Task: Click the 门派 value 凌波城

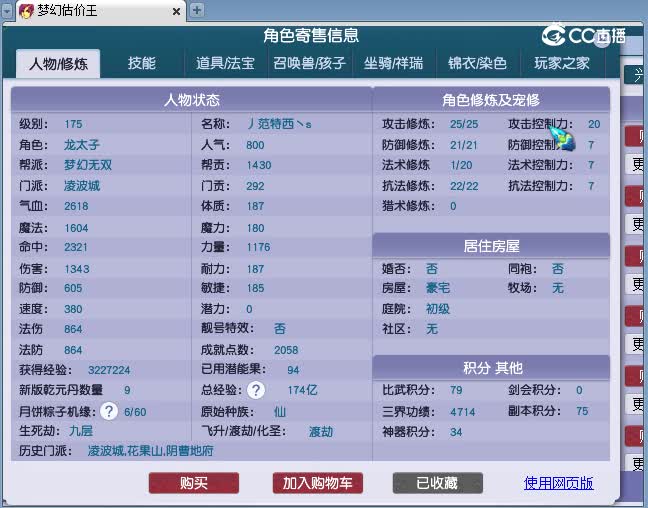Action: (x=81, y=186)
